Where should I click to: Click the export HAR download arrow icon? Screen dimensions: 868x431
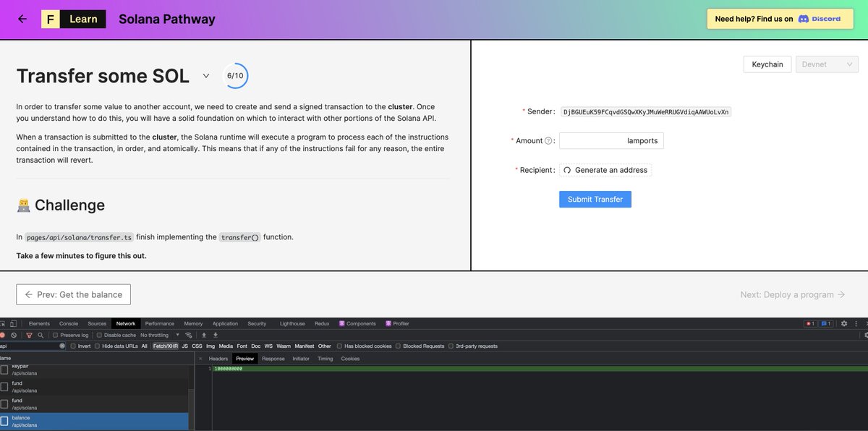(216, 336)
